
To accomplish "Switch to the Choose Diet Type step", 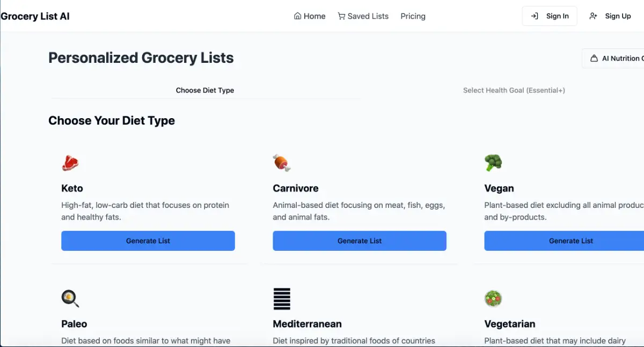I will (x=204, y=90).
